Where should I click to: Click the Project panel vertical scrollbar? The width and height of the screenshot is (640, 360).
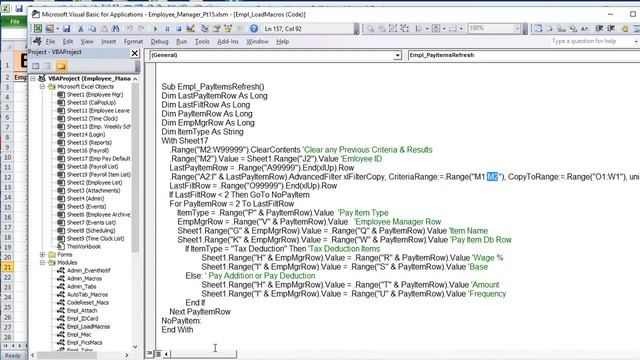pyautogui.click(x=135, y=167)
